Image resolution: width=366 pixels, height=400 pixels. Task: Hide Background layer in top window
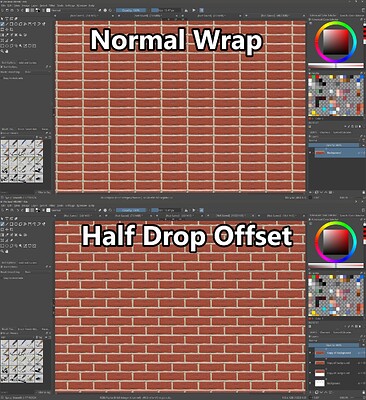(310, 153)
